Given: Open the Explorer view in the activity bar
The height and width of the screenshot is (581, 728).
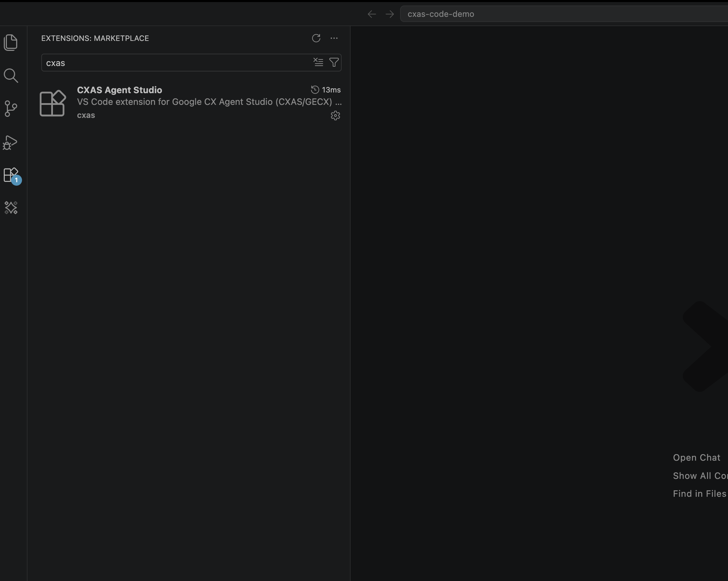Looking at the screenshot, I should (11, 43).
